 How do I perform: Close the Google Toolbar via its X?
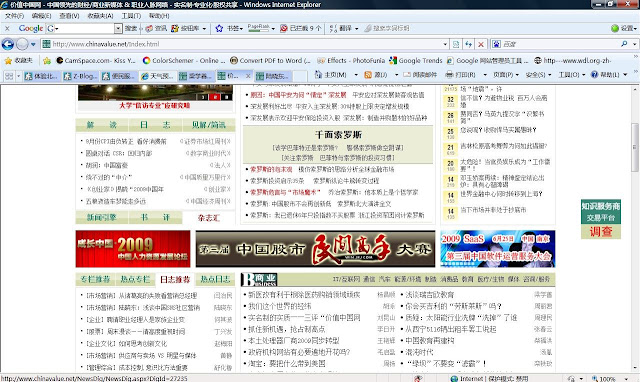pyautogui.click(x=7, y=28)
